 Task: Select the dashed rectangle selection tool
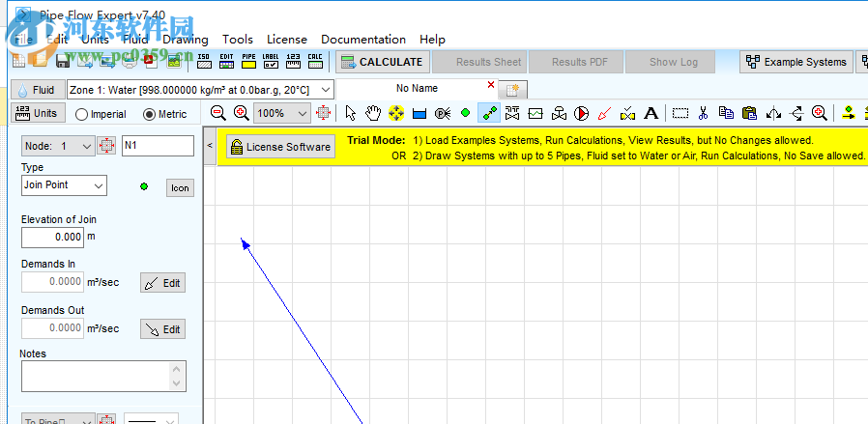tap(680, 113)
